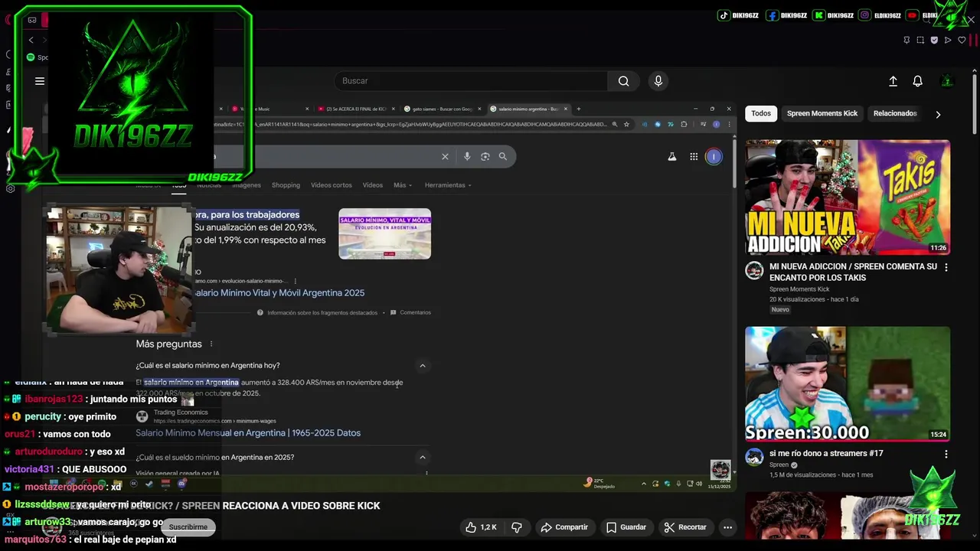
Task: Open the YouTube notifications bell
Action: [x=917, y=81]
